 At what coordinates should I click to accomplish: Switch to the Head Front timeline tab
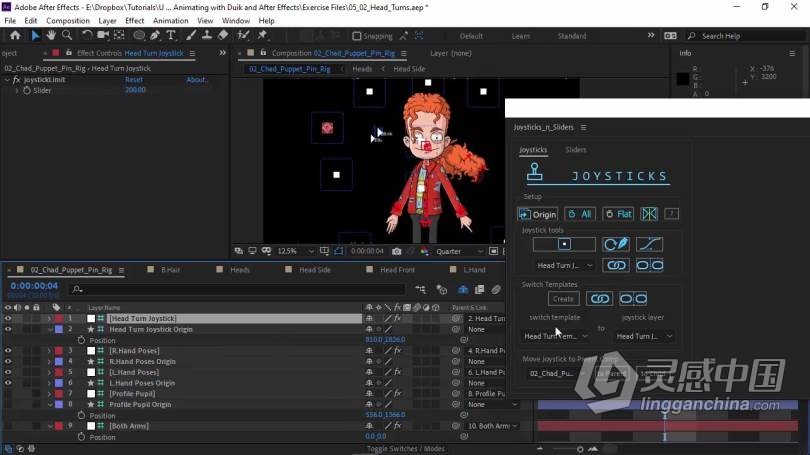(397, 270)
